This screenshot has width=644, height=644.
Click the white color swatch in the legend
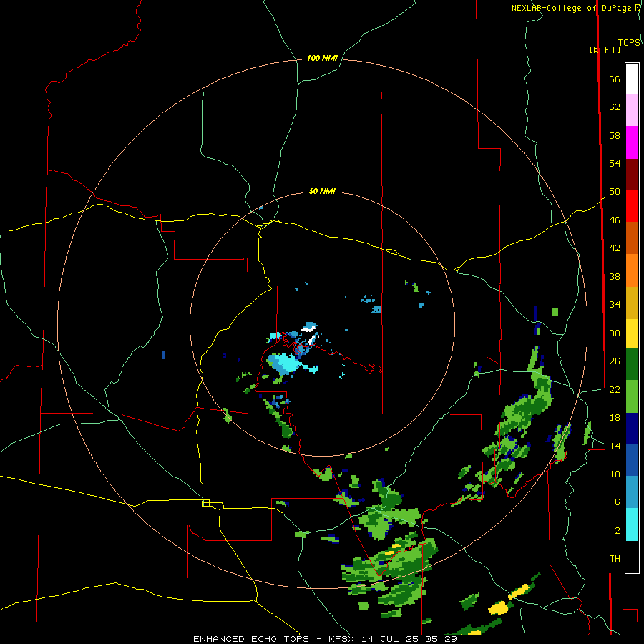[x=632, y=79]
